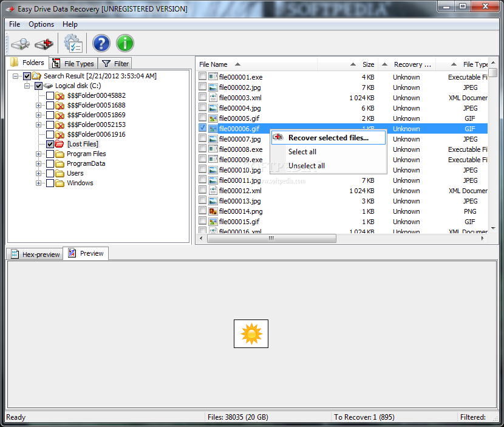Click the Program Files folder icon
504x427 pixels.
pos(60,154)
